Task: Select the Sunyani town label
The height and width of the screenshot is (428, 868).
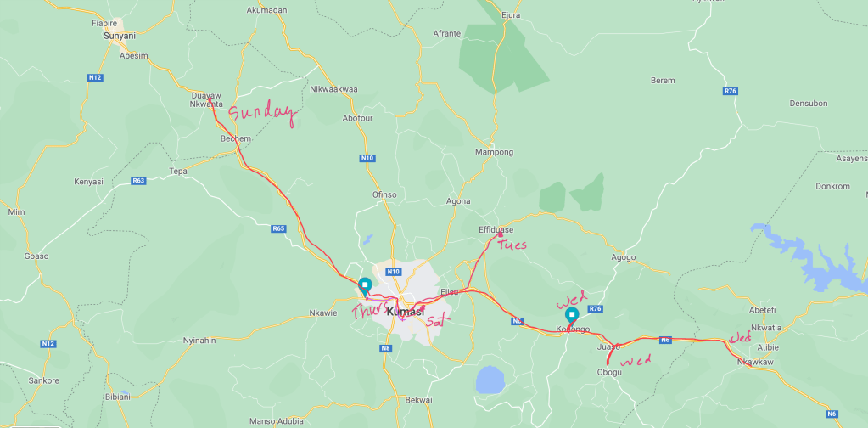Action: tap(119, 36)
